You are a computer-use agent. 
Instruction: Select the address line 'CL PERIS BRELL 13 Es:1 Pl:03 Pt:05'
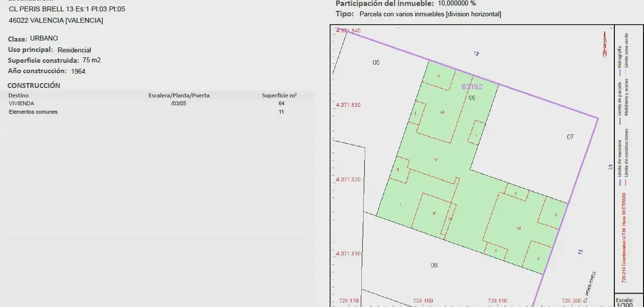tap(67, 9)
